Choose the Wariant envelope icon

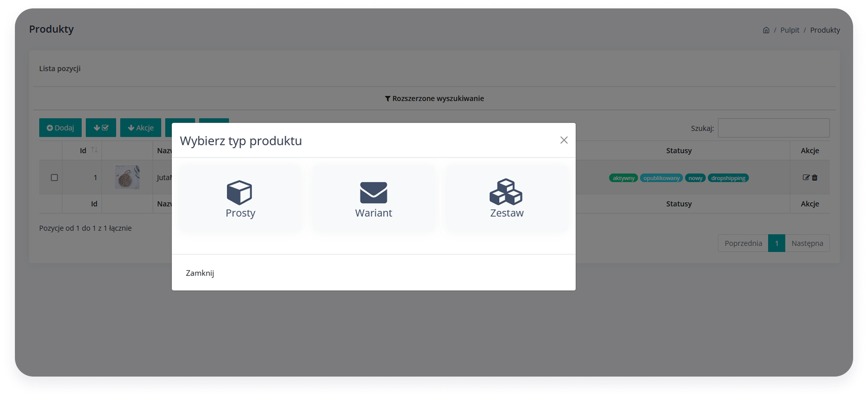point(373,192)
